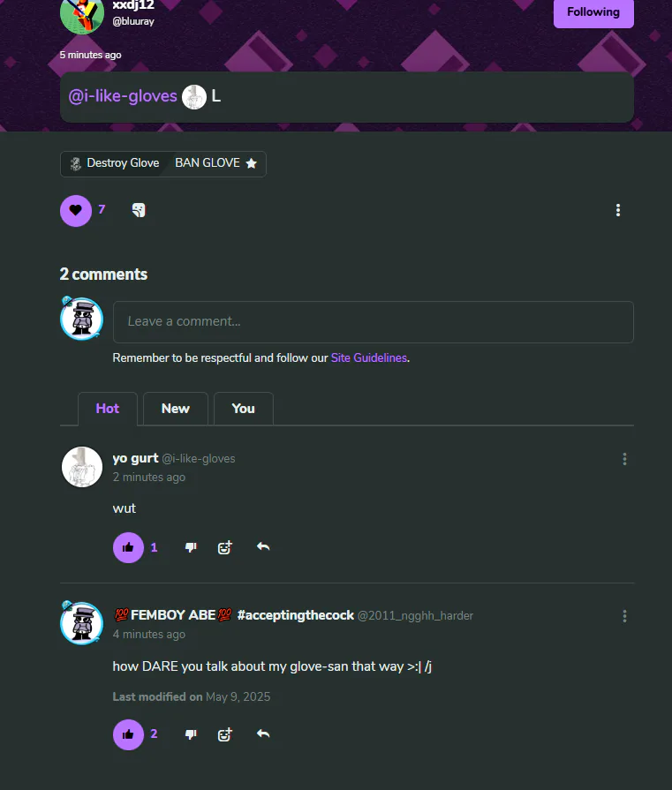
Task: Click the Following button
Action: [x=593, y=12]
